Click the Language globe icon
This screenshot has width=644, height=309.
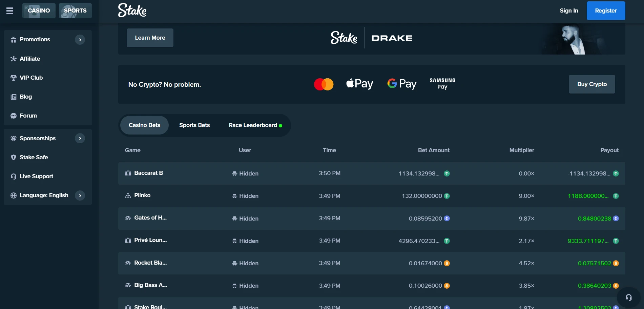tap(14, 195)
